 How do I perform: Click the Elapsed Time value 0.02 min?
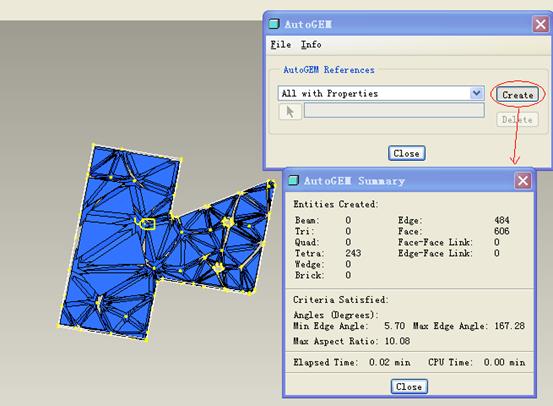click(390, 362)
